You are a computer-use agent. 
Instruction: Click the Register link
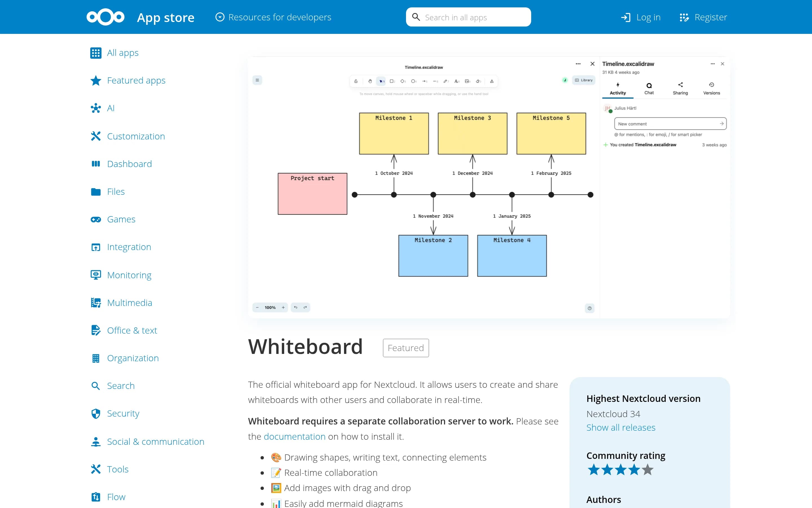coord(703,17)
